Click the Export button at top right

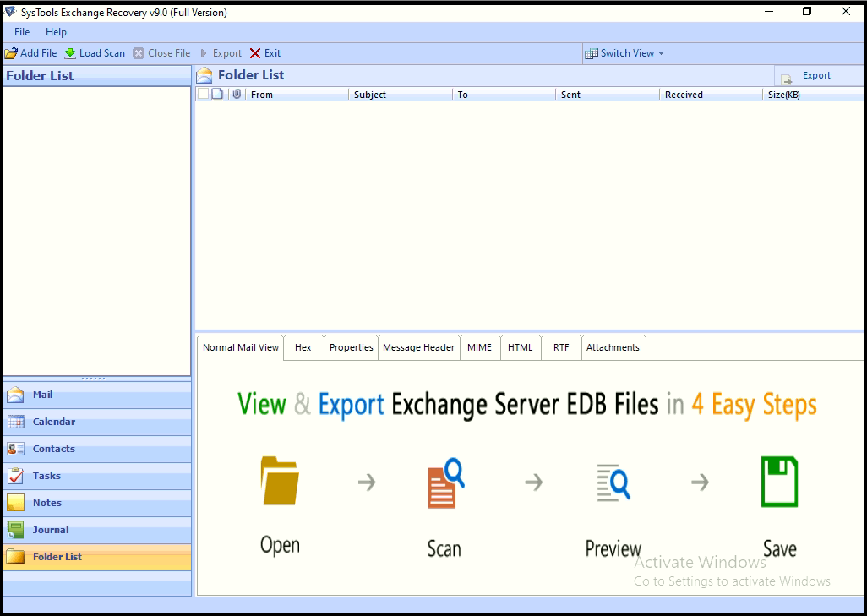(819, 76)
